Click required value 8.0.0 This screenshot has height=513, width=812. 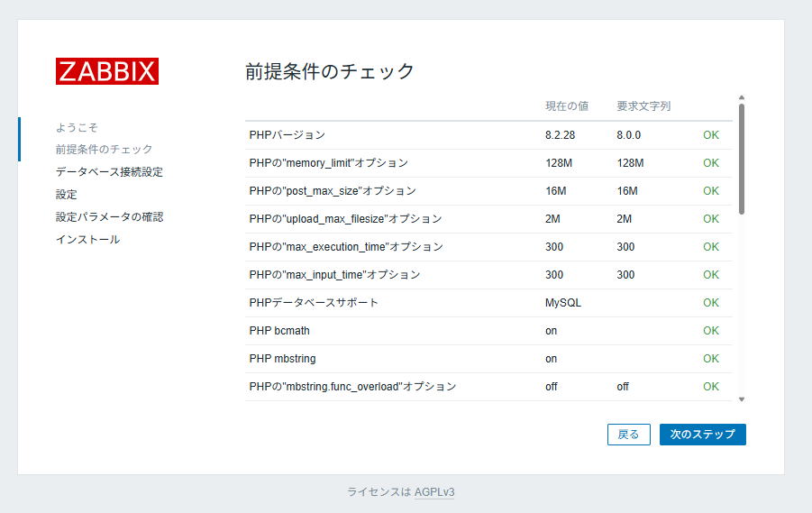[629, 135]
